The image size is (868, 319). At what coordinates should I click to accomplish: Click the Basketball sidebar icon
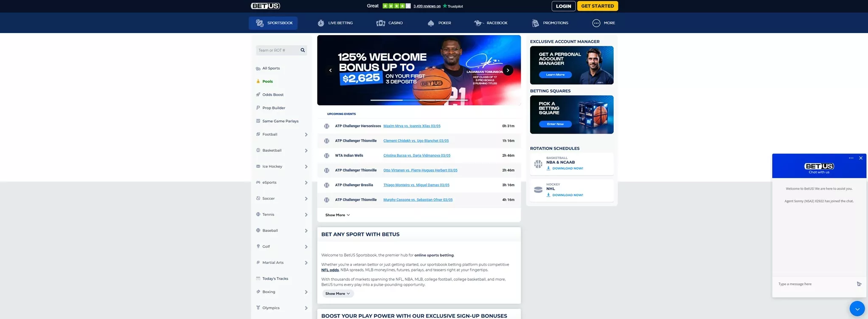258,150
